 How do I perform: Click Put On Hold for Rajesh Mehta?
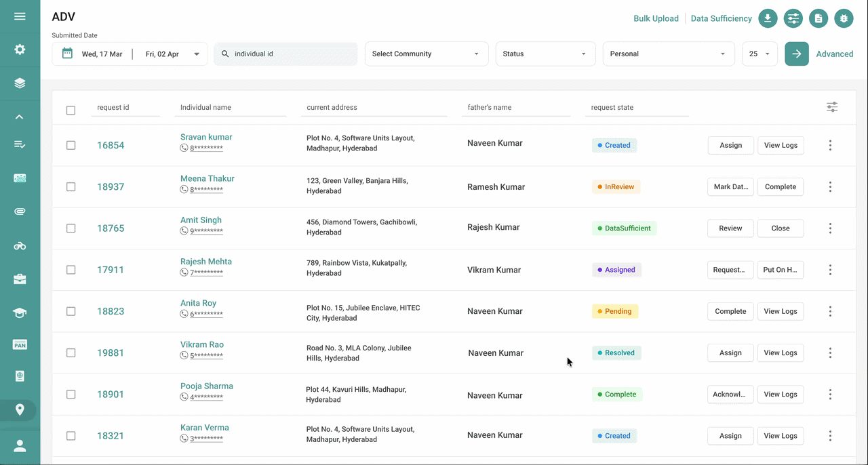point(781,270)
